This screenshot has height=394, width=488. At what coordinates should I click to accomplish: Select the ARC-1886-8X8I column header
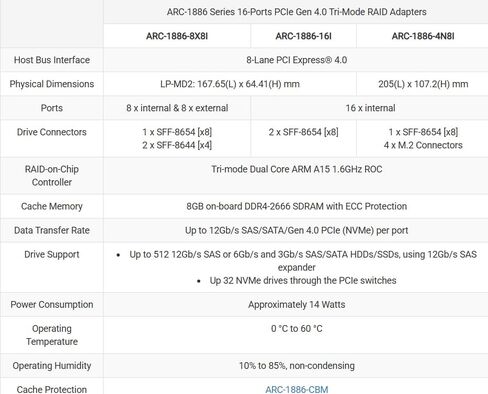point(177,36)
